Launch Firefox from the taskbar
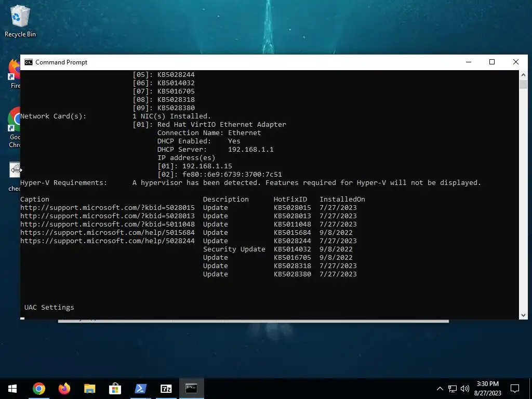532x399 pixels. point(64,389)
